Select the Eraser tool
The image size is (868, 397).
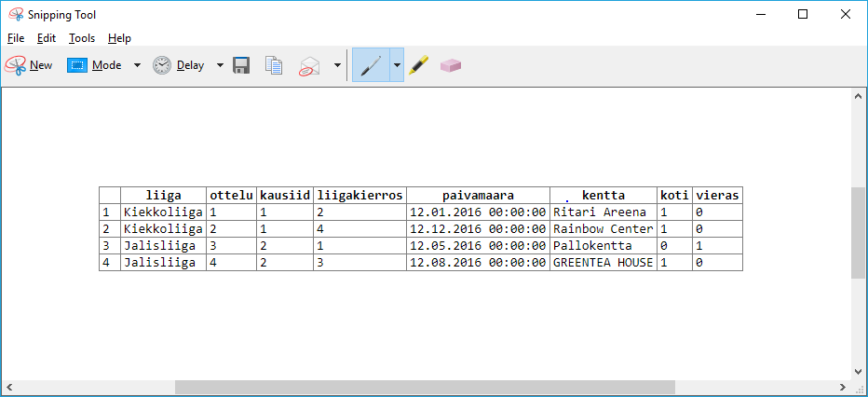point(451,65)
